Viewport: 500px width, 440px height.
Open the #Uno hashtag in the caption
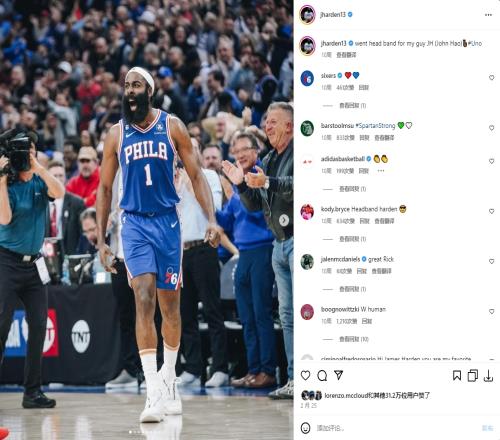pyautogui.click(x=475, y=43)
